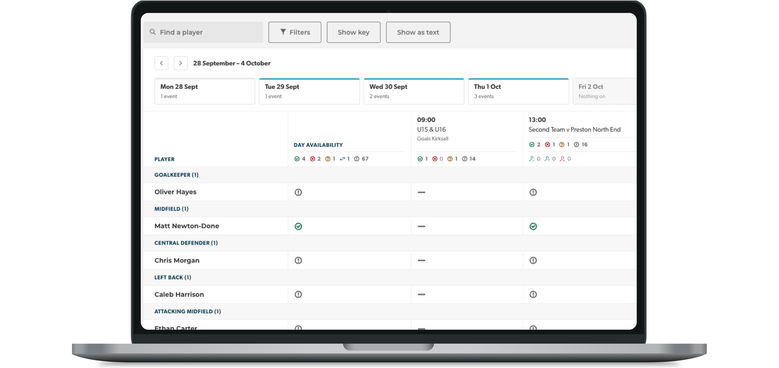The width and height of the screenshot is (779, 368).
Task: Click Caleb Harrison 13:00 event status icon
Action: pos(533,294)
